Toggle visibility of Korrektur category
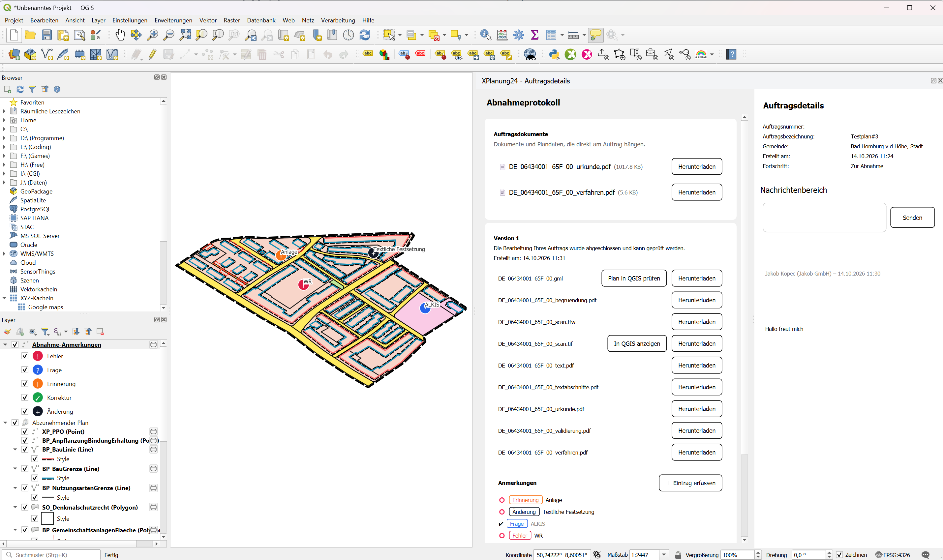943x560 pixels. tap(25, 398)
